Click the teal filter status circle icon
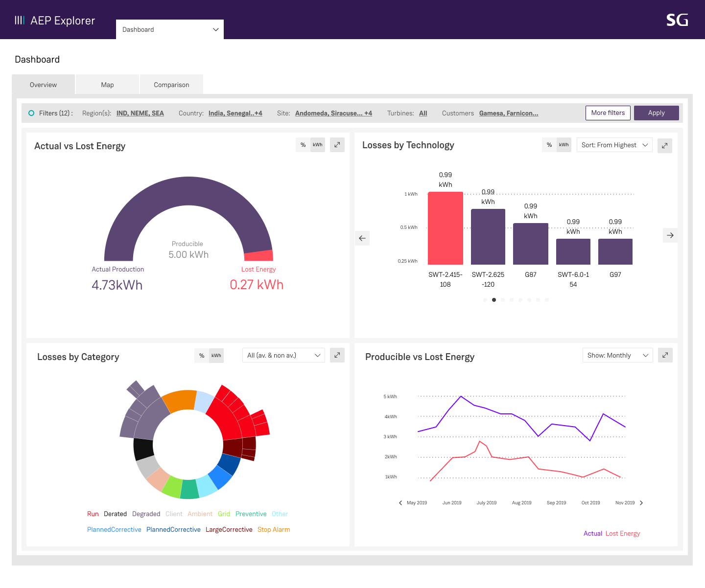 click(x=31, y=113)
